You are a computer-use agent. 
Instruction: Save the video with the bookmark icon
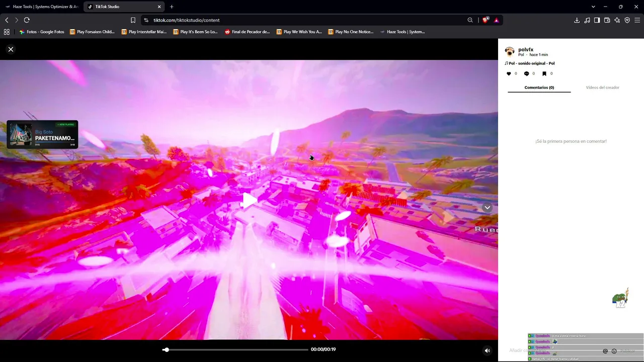pyautogui.click(x=544, y=73)
